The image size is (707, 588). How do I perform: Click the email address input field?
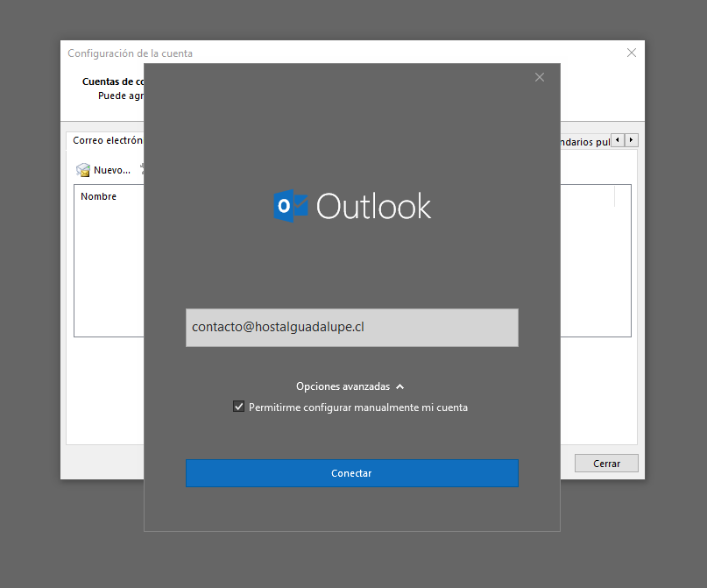[x=351, y=327]
